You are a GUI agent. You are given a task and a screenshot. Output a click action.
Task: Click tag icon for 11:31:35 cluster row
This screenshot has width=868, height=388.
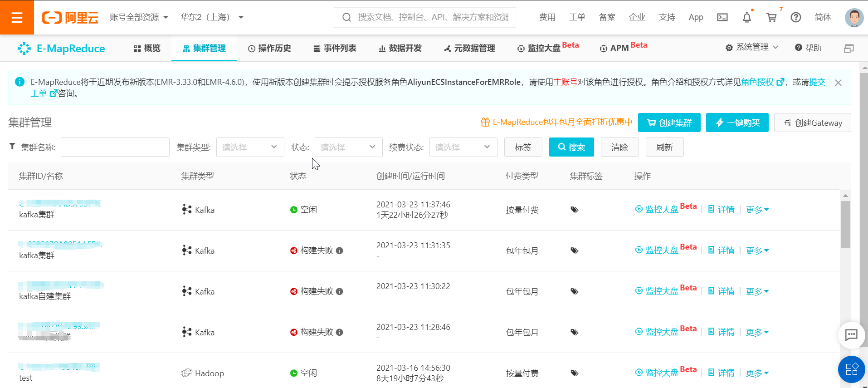coord(575,250)
